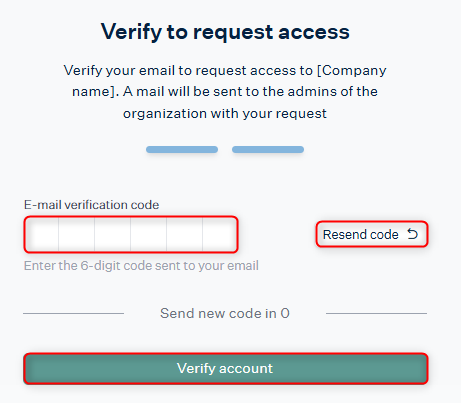Click the 'Resend code' text label
Screen dimensions: 461x403
[x=361, y=234]
